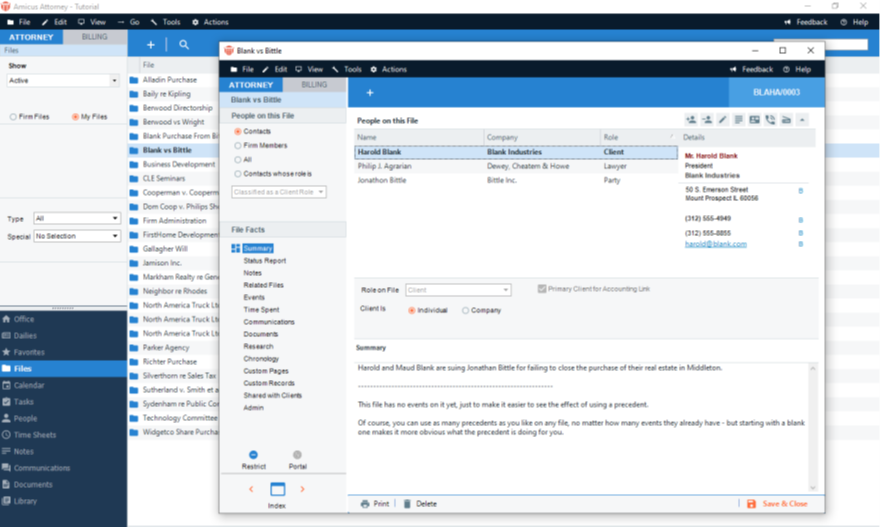Go to previous file with left arrow
Viewport: 880px width, 528px height.
[251, 489]
